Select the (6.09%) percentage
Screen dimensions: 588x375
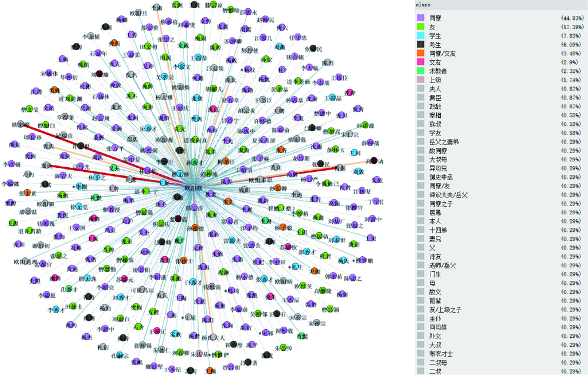pos(572,44)
